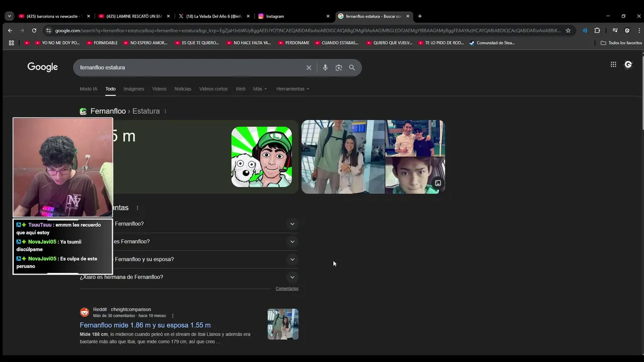Screen dimensions: 644x362
Task: Switch to Noticias results tab
Action: (183, 89)
